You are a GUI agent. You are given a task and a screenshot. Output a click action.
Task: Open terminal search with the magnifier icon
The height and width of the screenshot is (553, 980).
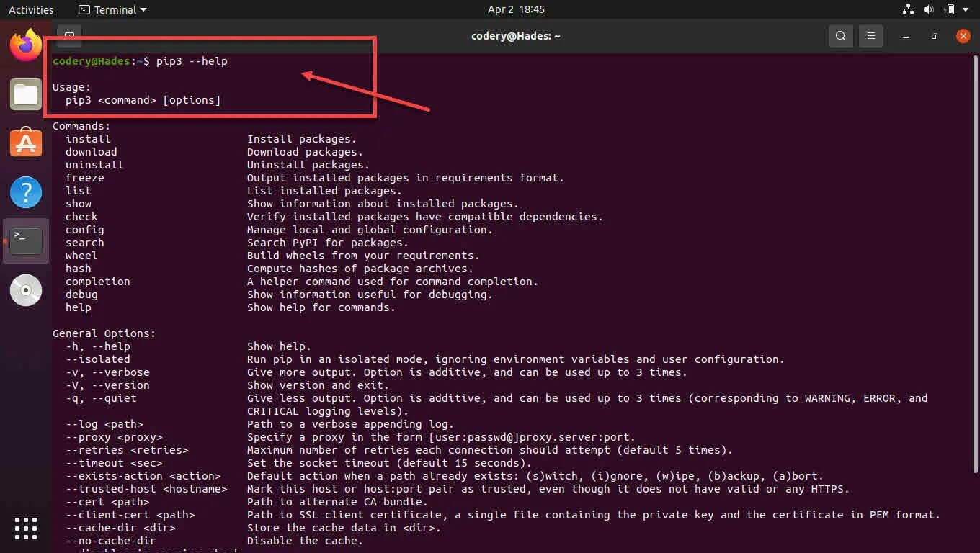point(840,35)
